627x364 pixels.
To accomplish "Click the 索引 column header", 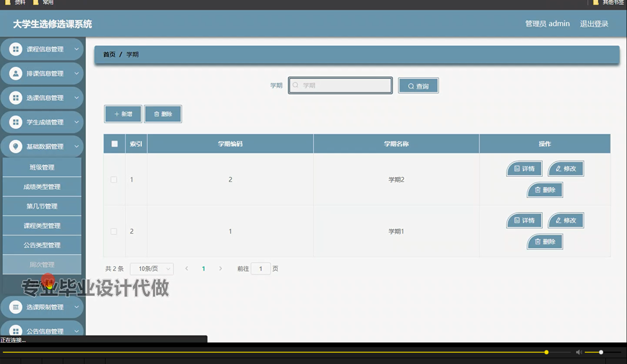I will (136, 144).
